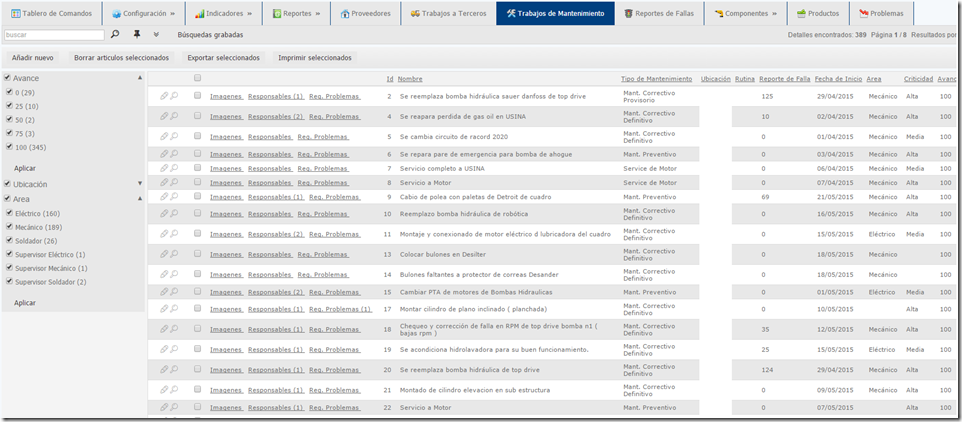The image size is (962, 422).
Task: Open view icon for Cabio de polea row
Action: tap(174, 196)
